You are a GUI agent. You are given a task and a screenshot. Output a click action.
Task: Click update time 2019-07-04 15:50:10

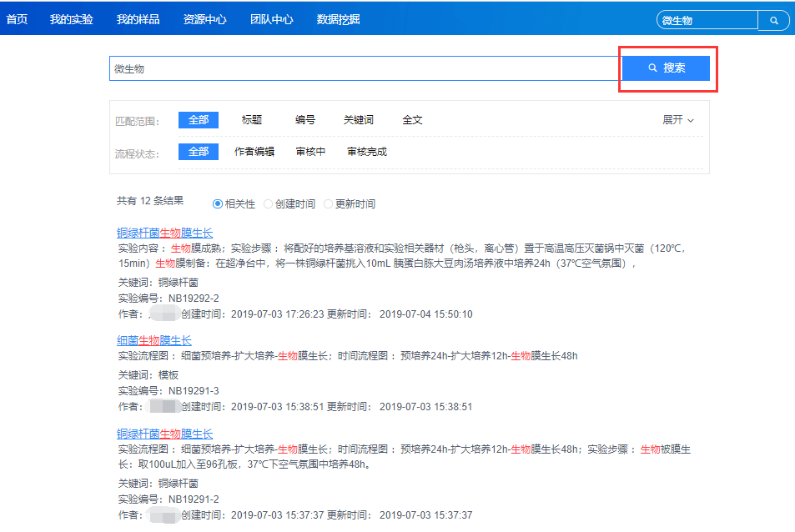click(426, 314)
